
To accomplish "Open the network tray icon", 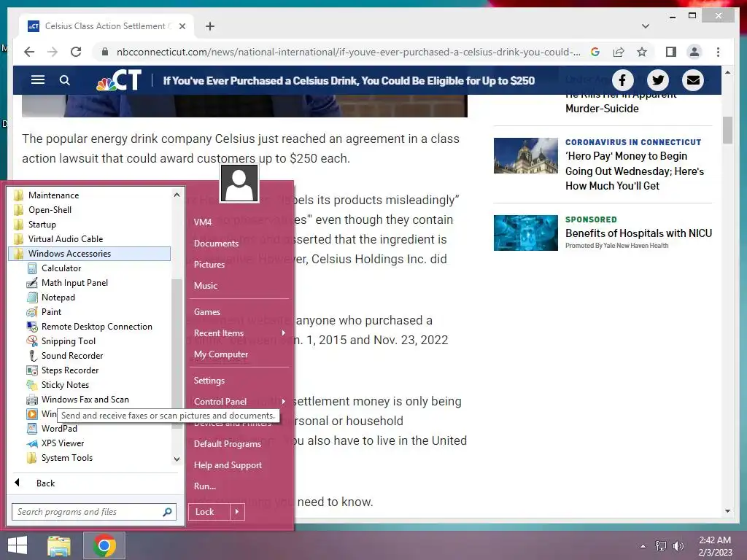I will [x=661, y=545].
